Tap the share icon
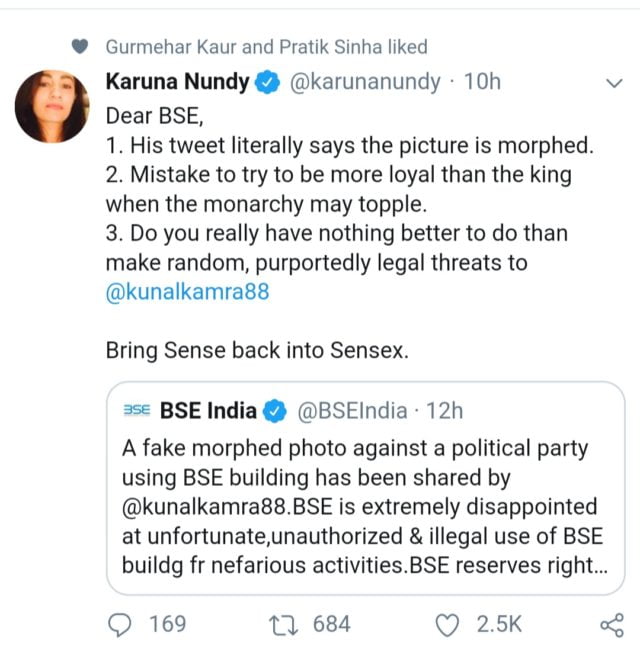Viewport: 640px width, 652px height. click(x=610, y=625)
